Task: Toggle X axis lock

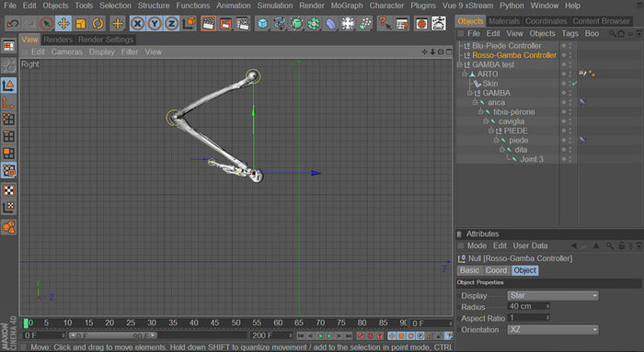Action: click(x=138, y=23)
